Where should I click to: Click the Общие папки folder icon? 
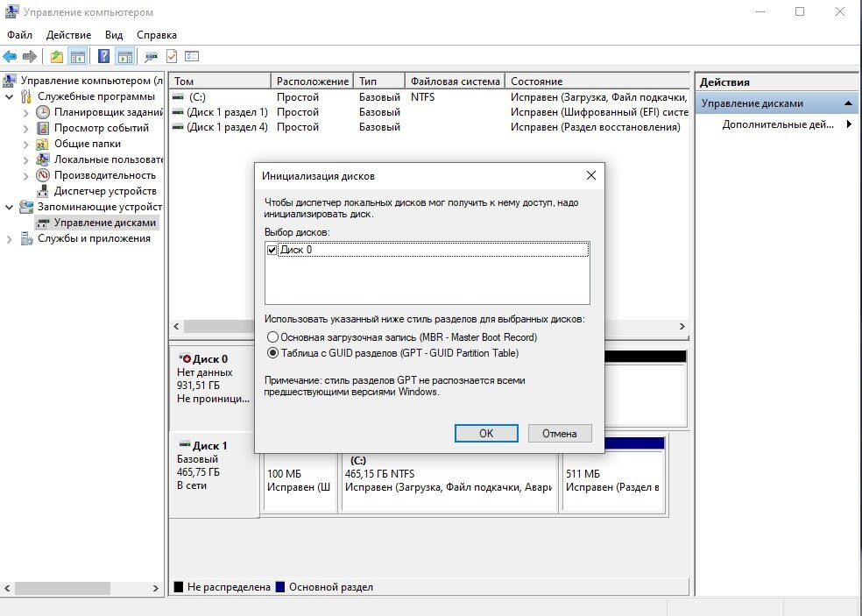click(42, 144)
